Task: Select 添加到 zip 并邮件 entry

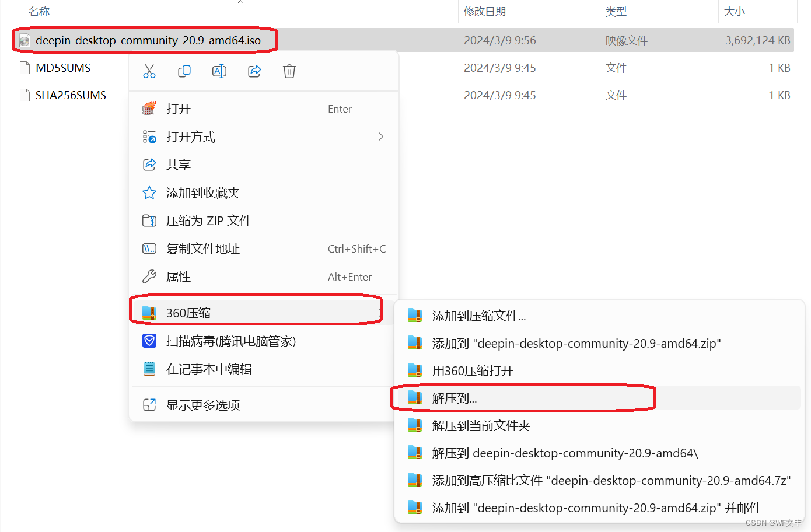Action: pos(599,508)
